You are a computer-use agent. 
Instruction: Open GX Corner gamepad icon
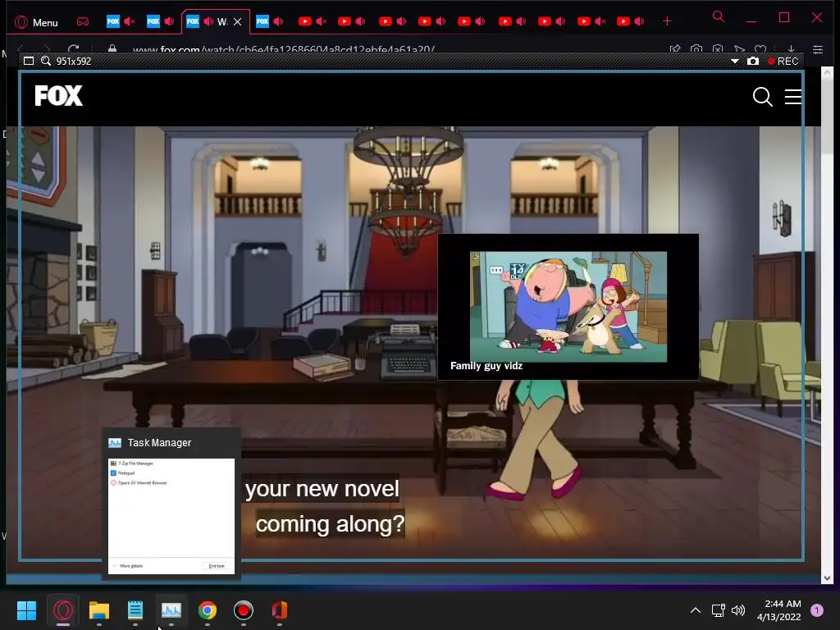tap(83, 21)
